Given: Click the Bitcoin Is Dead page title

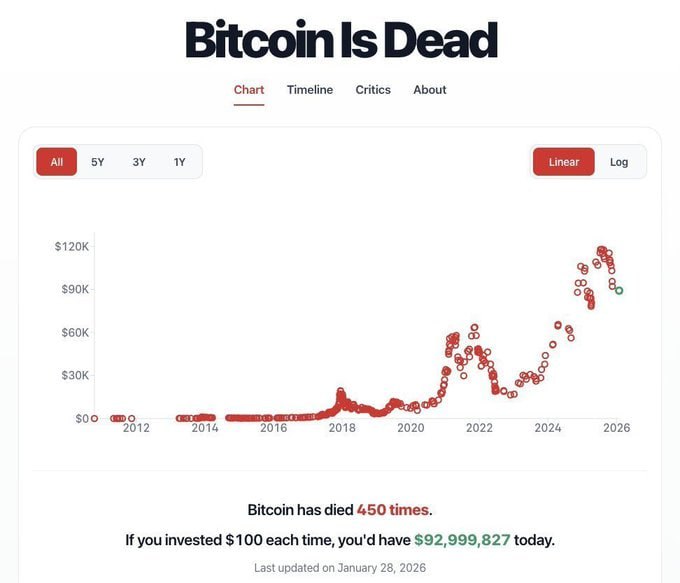Looking at the screenshot, I should 340,40.
